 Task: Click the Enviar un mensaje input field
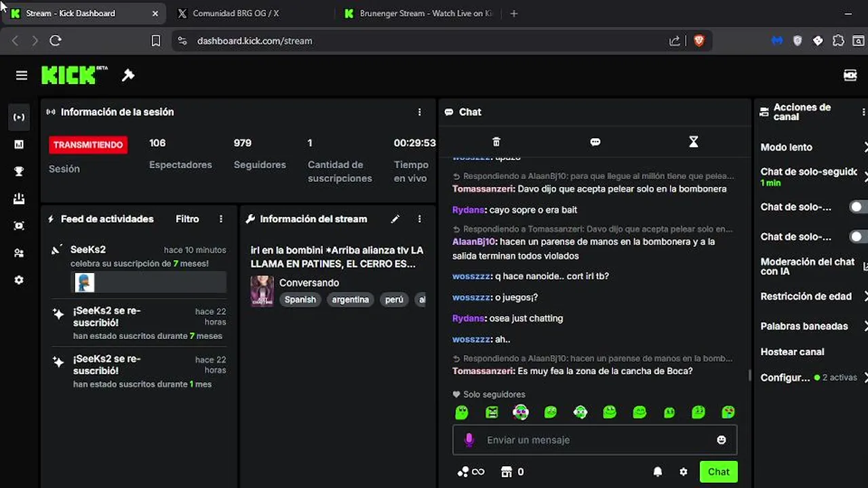click(x=595, y=440)
